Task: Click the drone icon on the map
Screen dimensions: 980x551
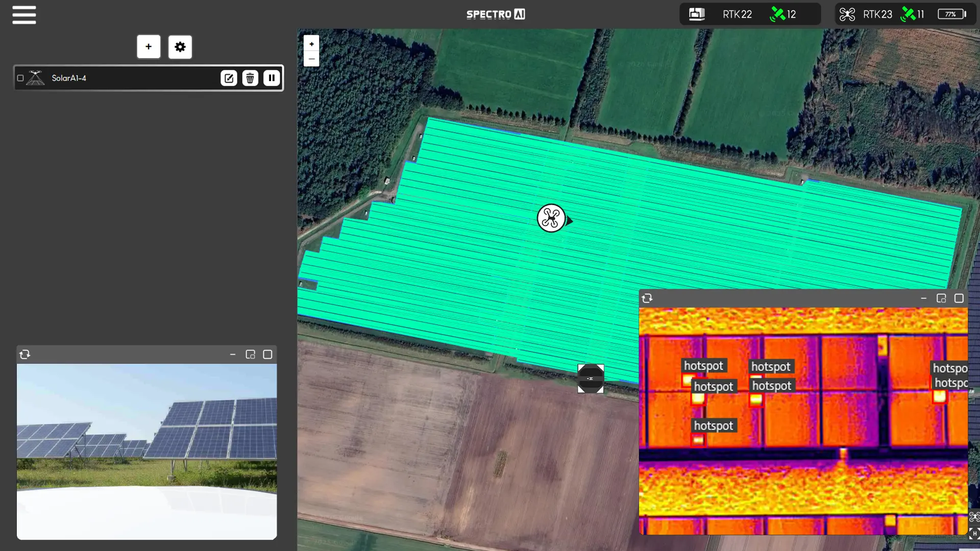Action: tap(551, 218)
